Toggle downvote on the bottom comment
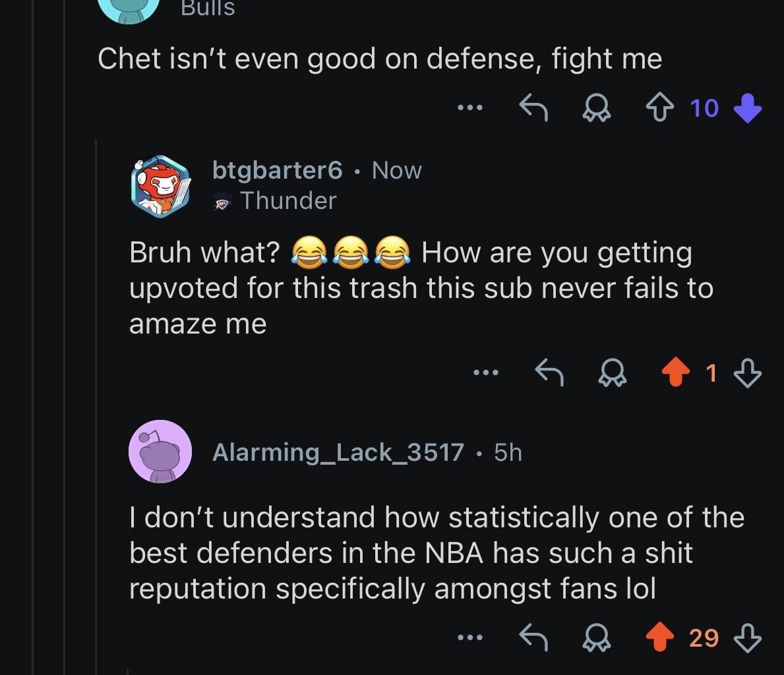The height and width of the screenshot is (675, 784). (x=746, y=637)
